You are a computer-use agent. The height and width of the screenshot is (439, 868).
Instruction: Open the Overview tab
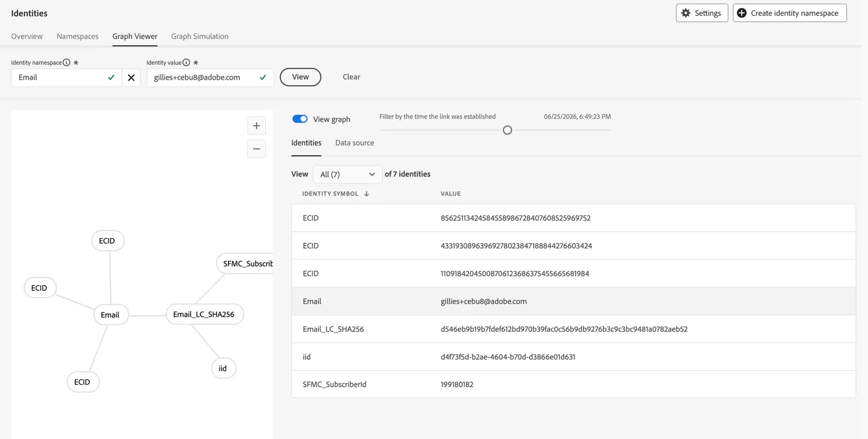27,36
